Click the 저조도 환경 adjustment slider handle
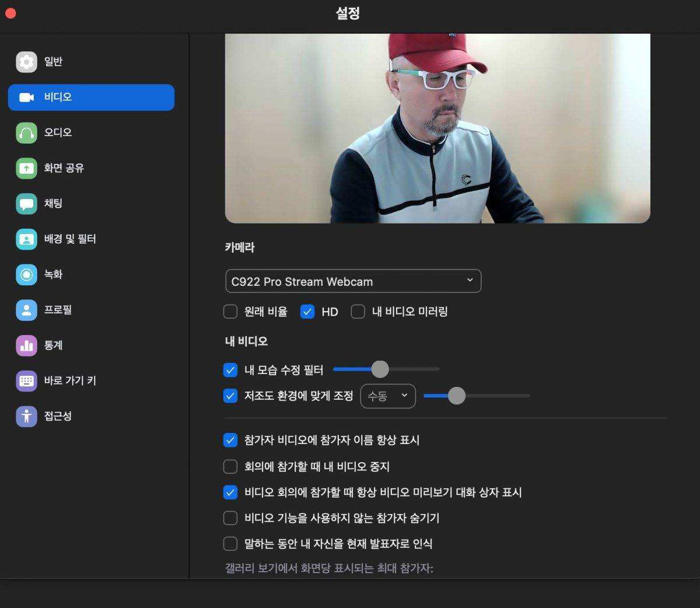Viewport: 700px width, 608px height. pos(457,396)
